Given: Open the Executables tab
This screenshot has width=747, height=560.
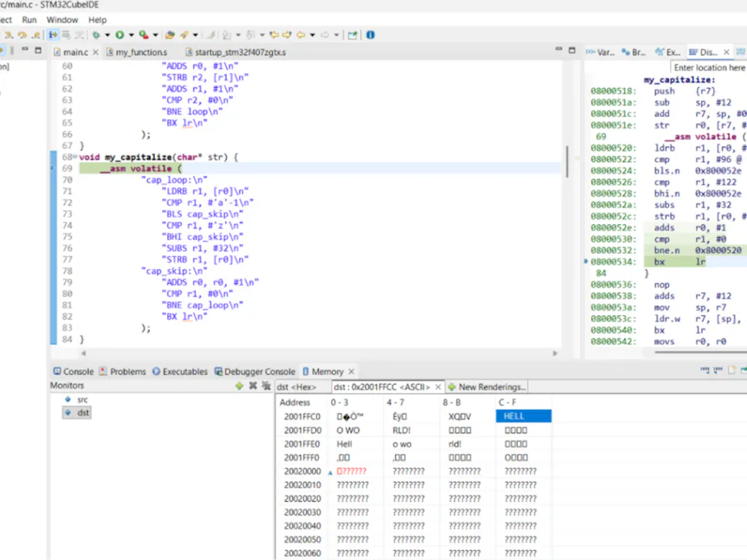Looking at the screenshot, I should (180, 372).
